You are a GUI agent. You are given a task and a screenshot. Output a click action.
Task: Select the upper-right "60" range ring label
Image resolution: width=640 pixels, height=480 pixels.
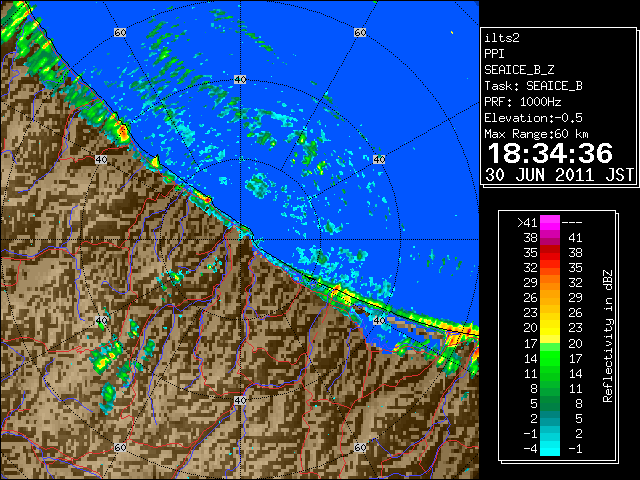[360, 32]
